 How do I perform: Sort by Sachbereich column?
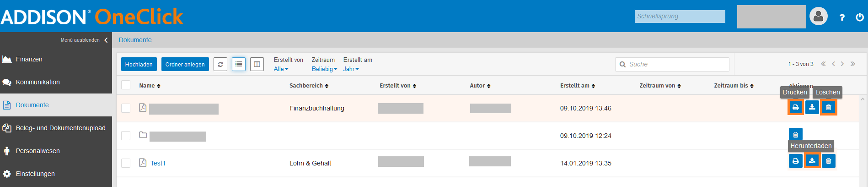tap(309, 86)
